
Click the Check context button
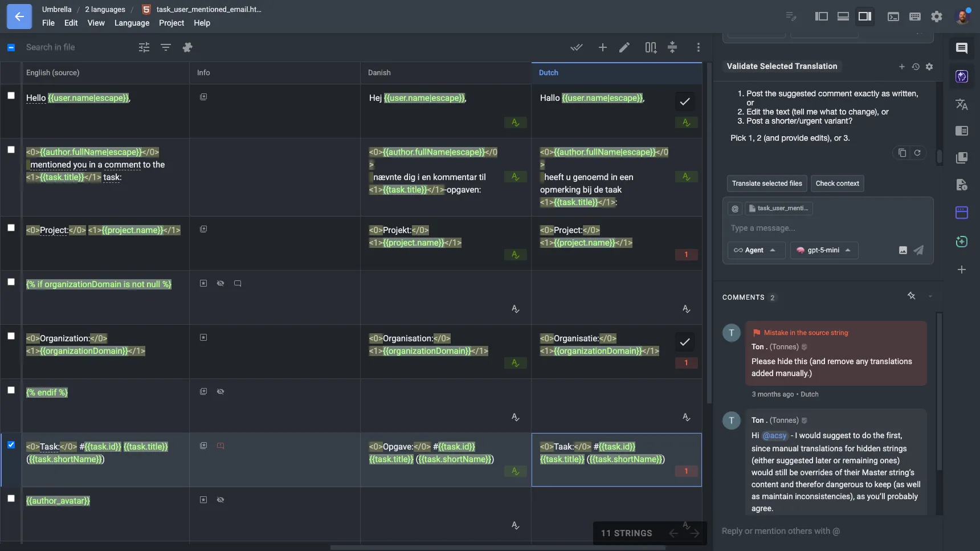click(x=837, y=183)
